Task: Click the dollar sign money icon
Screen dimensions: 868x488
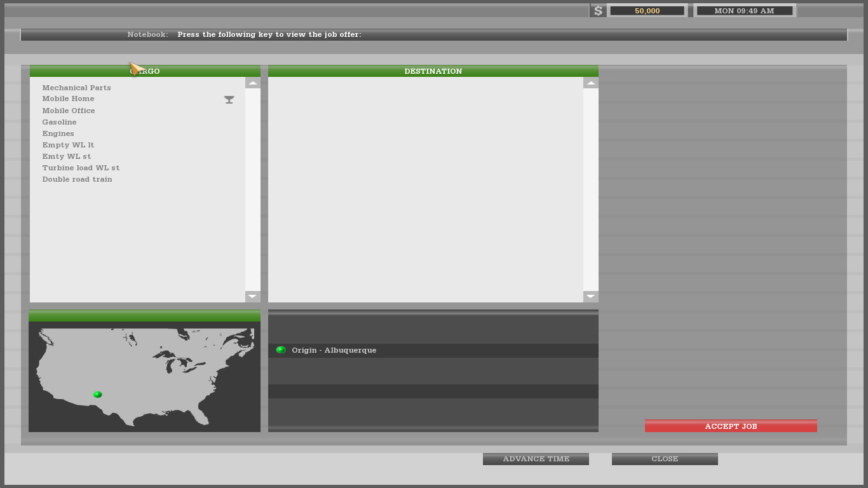Action: pyautogui.click(x=598, y=11)
